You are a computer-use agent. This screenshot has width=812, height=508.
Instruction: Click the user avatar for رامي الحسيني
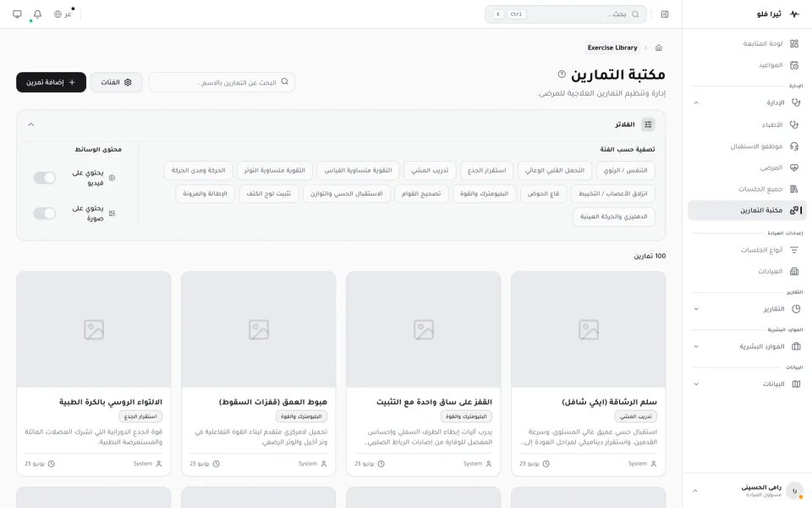[x=794, y=490]
